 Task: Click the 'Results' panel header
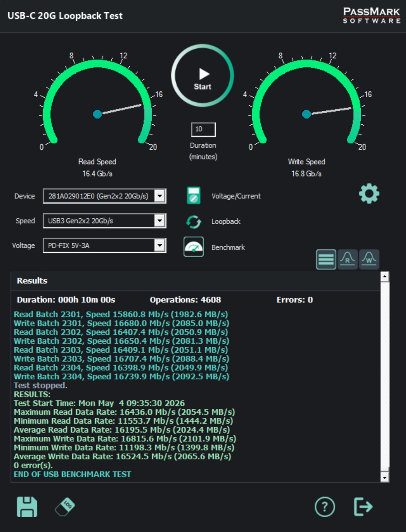point(32,280)
